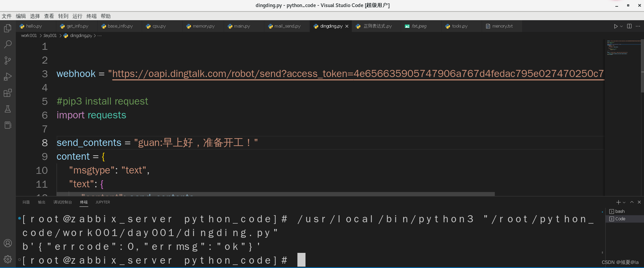644x268 pixels.
Task: Select dingding.py in the breadcrumb
Action: pos(81,36)
